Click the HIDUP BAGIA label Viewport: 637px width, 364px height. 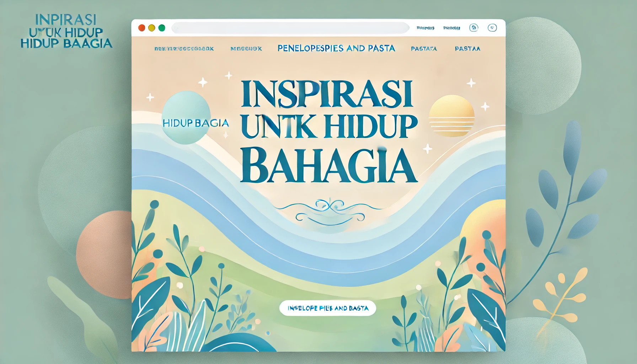tap(196, 123)
